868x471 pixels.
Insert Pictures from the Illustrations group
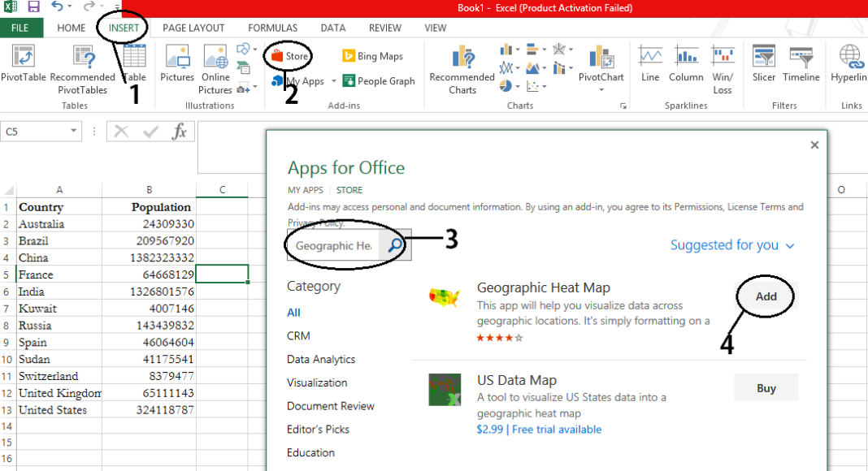pyautogui.click(x=177, y=63)
